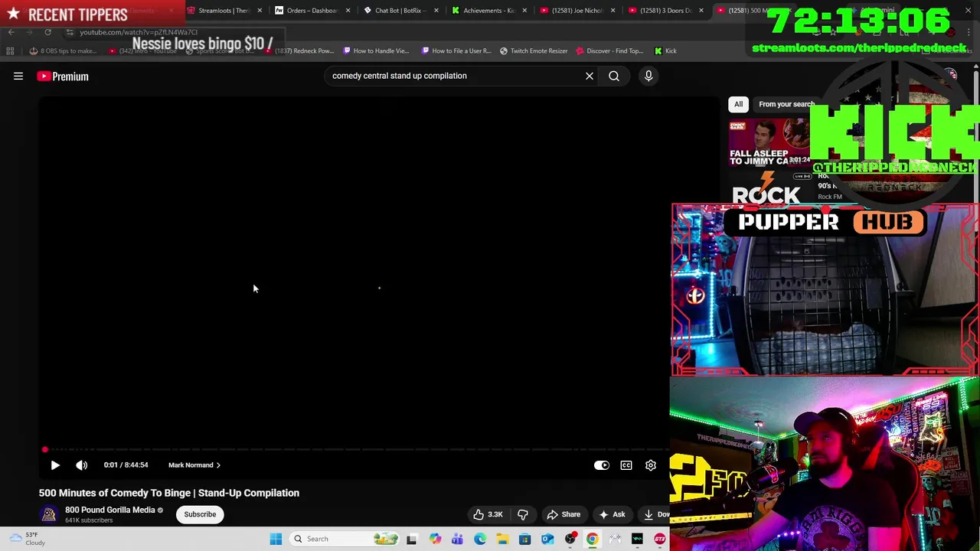Go to YouTube Premium home logo
Viewport: 980px width, 551px height.
tap(63, 76)
